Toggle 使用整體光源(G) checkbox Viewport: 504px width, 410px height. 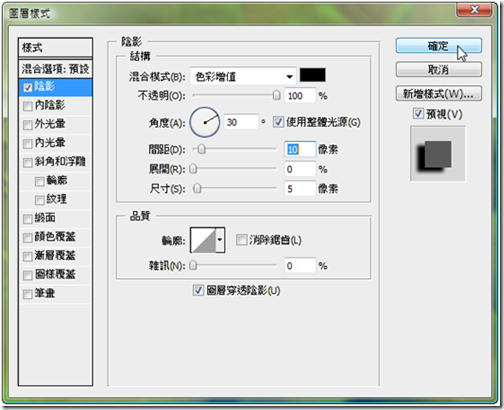[x=278, y=122]
